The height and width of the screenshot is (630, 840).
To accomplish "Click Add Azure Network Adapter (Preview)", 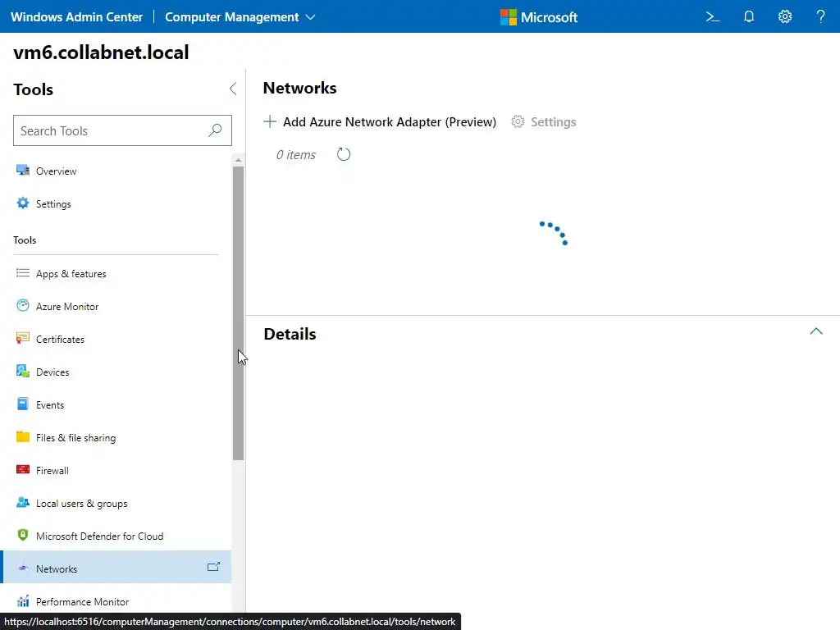I will coord(380,122).
